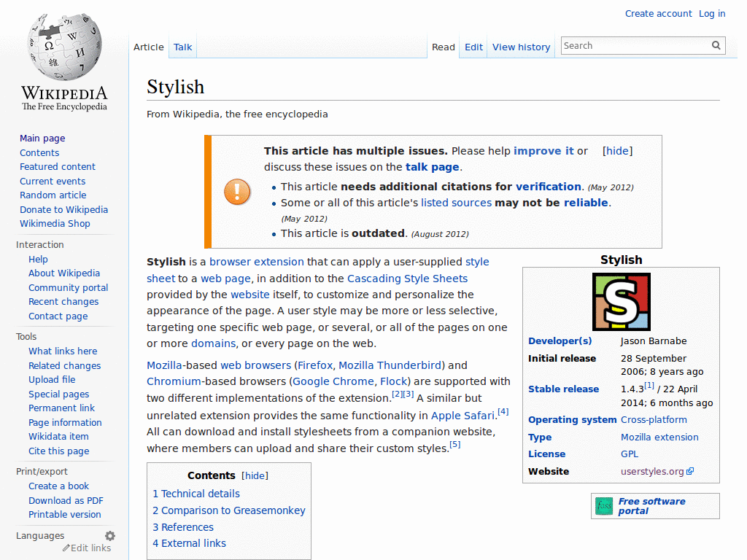Click Log in link
Screen dimensions: 747x560
(712, 14)
